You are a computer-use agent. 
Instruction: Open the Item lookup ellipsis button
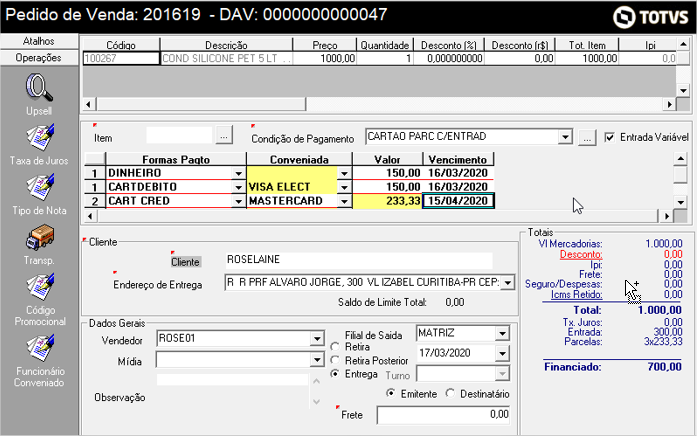point(224,136)
